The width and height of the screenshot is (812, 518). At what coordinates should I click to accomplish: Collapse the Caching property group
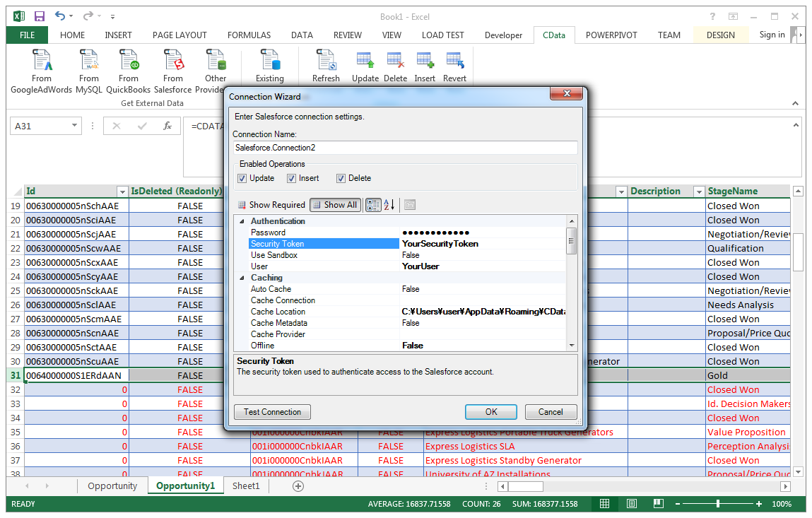[x=242, y=278]
